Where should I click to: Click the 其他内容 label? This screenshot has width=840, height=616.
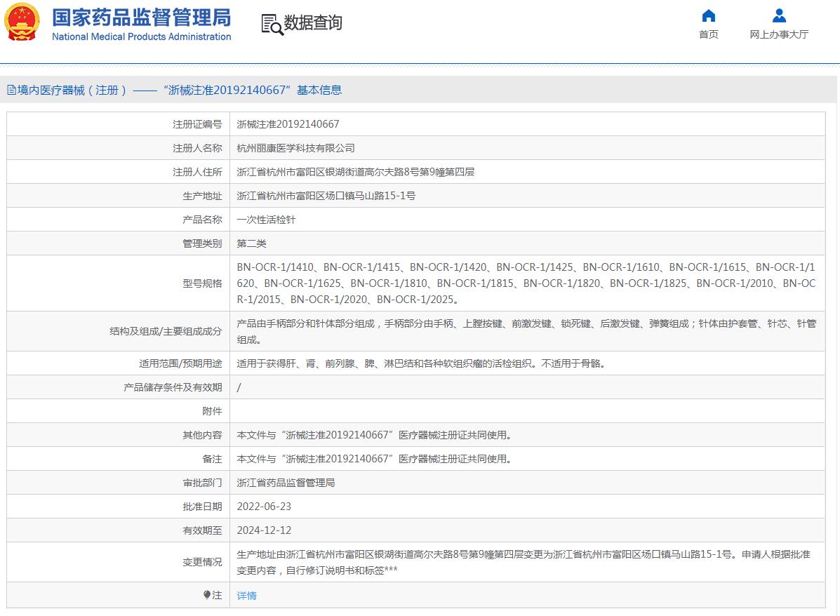coord(202,435)
